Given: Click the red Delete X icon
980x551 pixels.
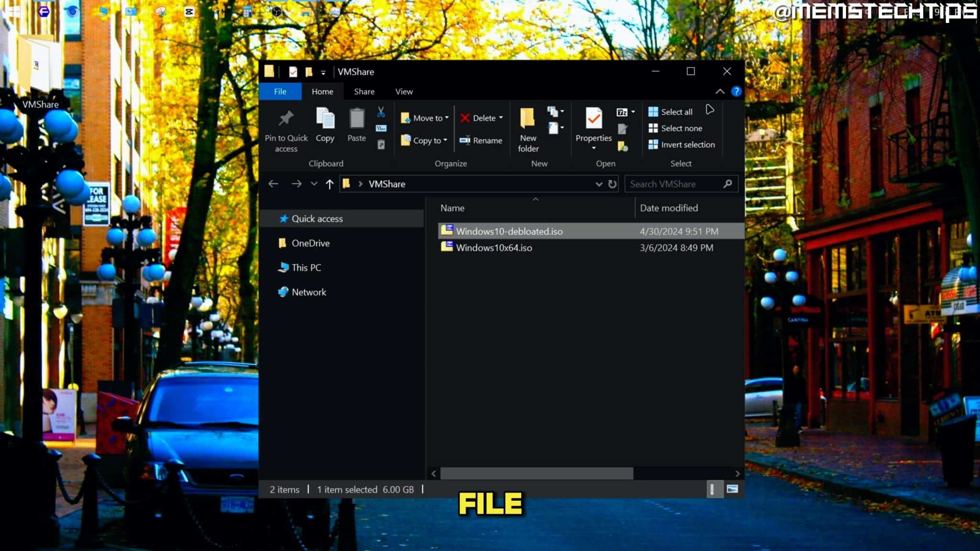Looking at the screenshot, I should point(465,118).
